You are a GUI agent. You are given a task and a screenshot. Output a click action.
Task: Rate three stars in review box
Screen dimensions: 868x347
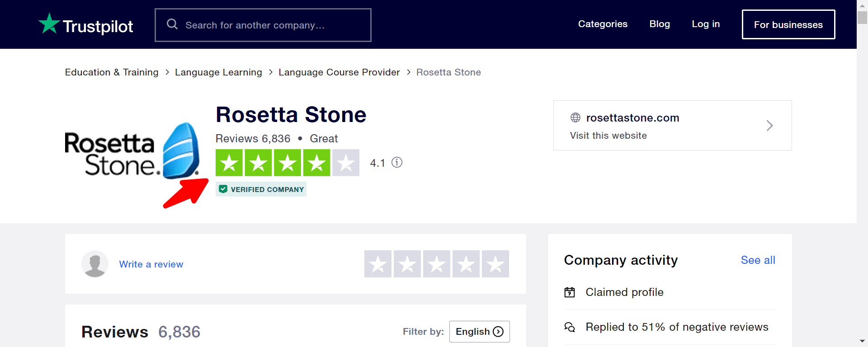pos(437,264)
